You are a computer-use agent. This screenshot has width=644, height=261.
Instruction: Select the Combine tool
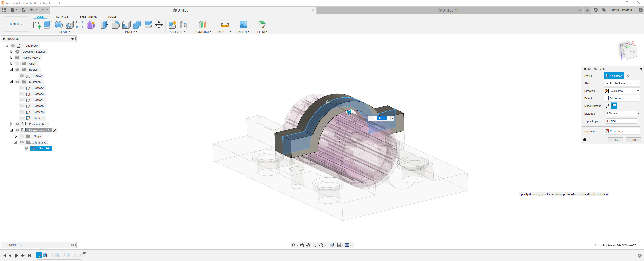point(137,25)
